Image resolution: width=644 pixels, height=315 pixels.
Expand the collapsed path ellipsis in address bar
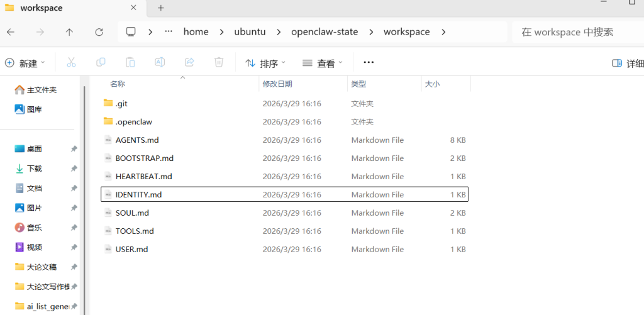(168, 32)
